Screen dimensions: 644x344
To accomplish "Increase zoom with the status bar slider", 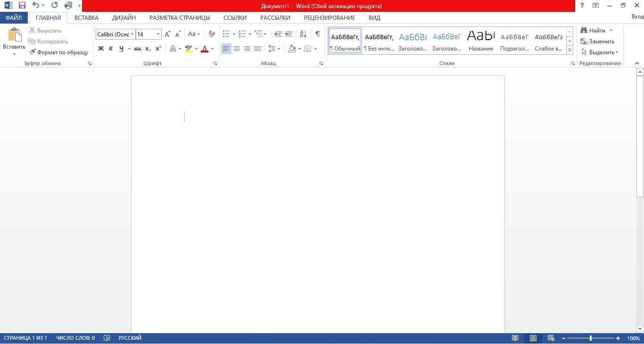I will coord(618,338).
